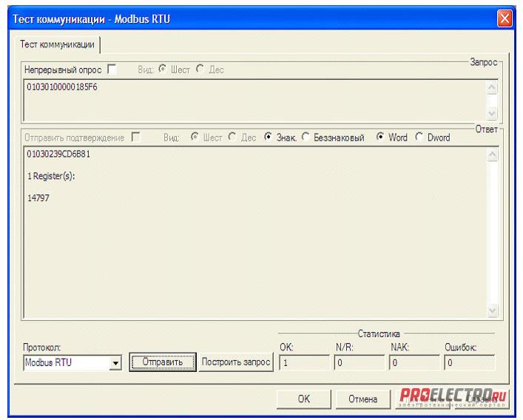This screenshot has width=523, height=420.
Task: Select the Word radio button
Action: point(380,137)
